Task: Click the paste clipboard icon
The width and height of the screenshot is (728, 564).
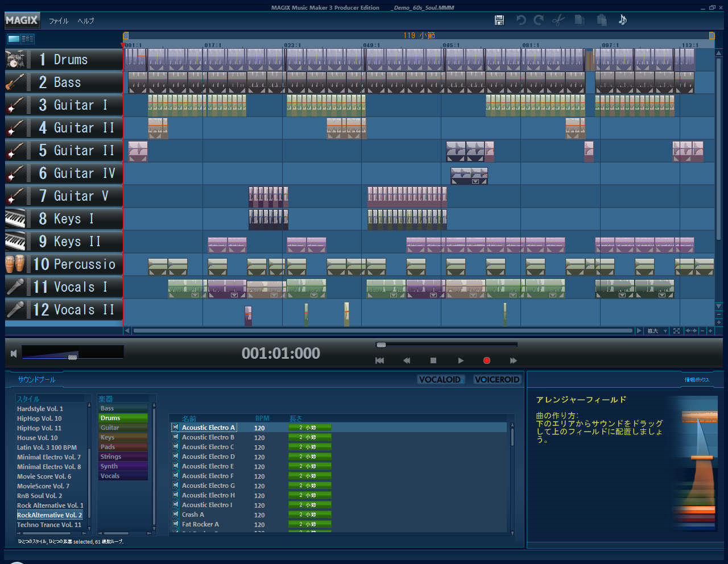Action: click(601, 20)
